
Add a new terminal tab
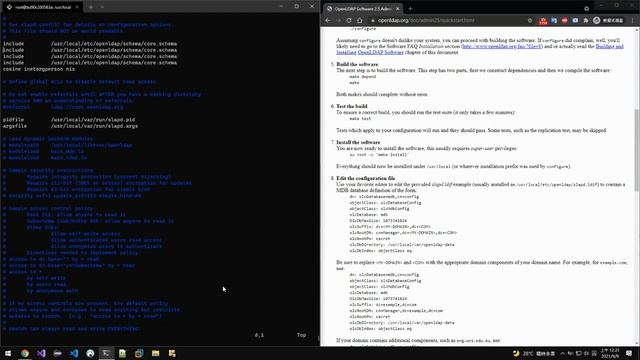coord(91,7)
